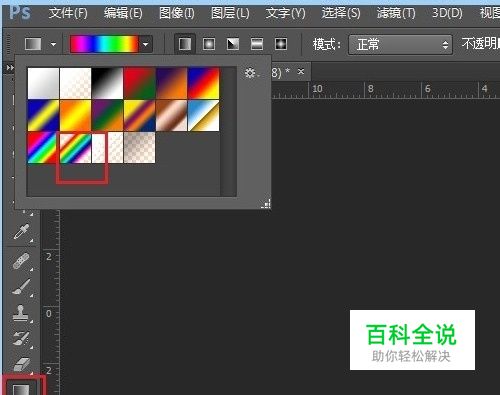Open the 文字(Y) menu
500x395 pixels.
(x=285, y=13)
